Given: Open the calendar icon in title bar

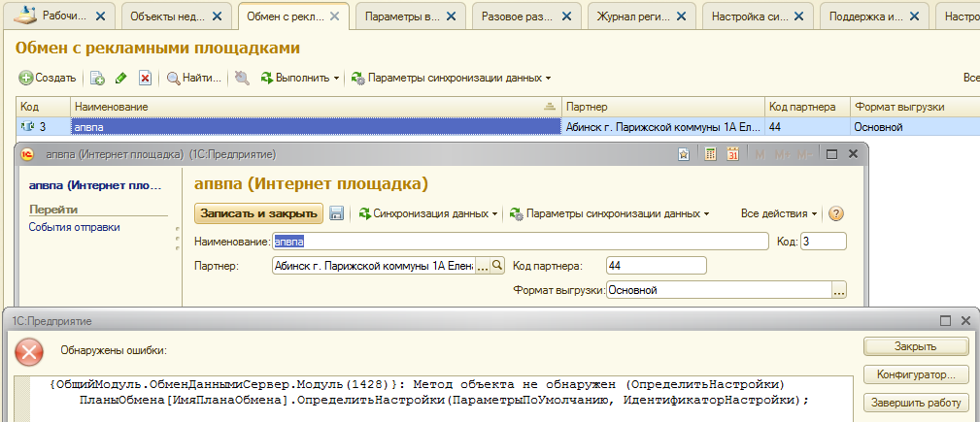Looking at the screenshot, I should pyautogui.click(x=733, y=154).
